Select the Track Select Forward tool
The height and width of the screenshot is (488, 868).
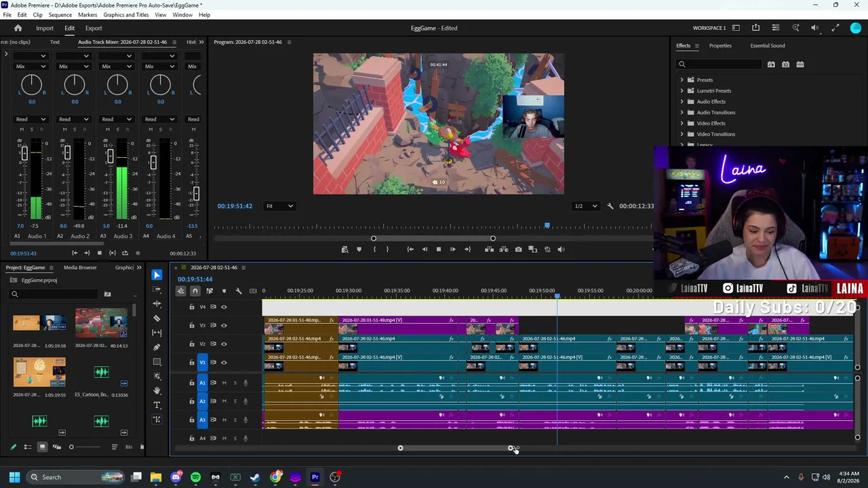(157, 289)
